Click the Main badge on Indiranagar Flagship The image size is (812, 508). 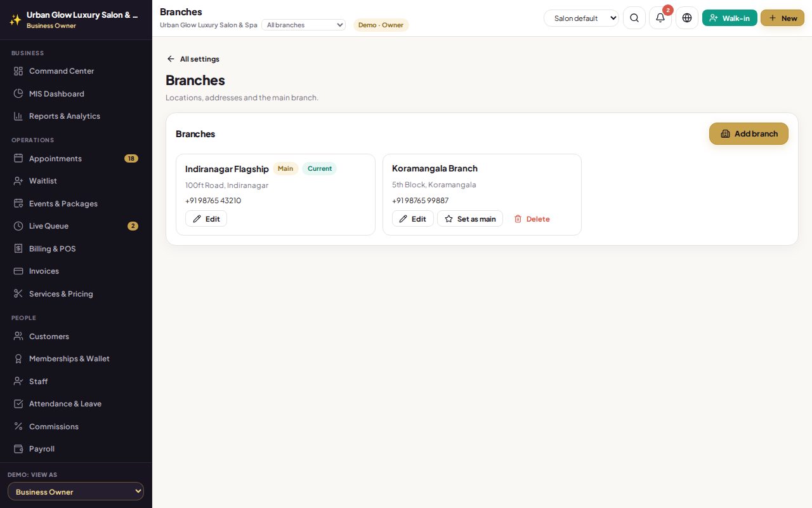coord(285,168)
